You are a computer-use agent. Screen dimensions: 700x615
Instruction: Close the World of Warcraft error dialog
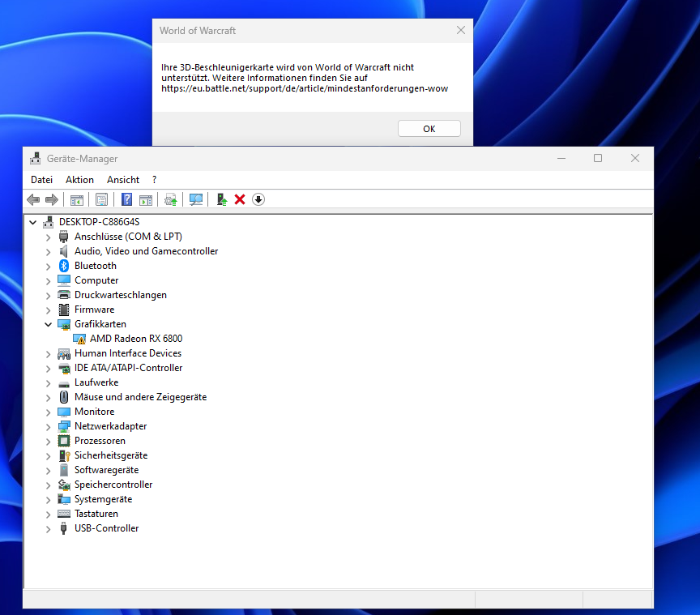[x=461, y=30]
